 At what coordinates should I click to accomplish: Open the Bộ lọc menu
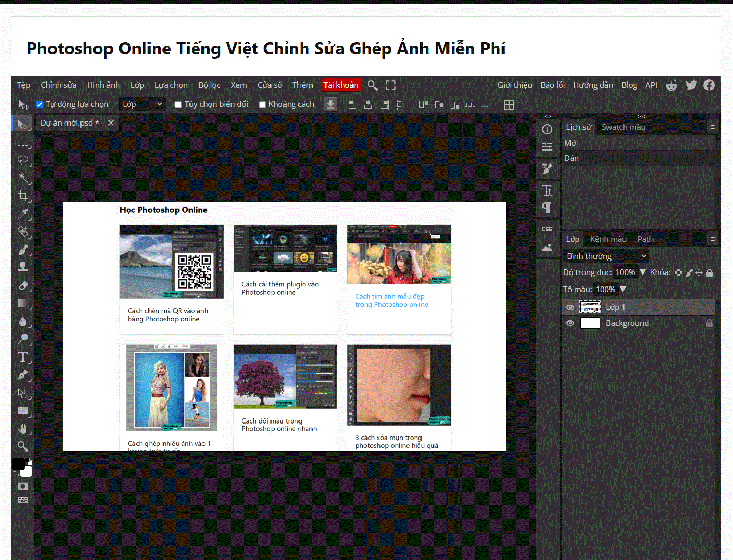(x=209, y=85)
